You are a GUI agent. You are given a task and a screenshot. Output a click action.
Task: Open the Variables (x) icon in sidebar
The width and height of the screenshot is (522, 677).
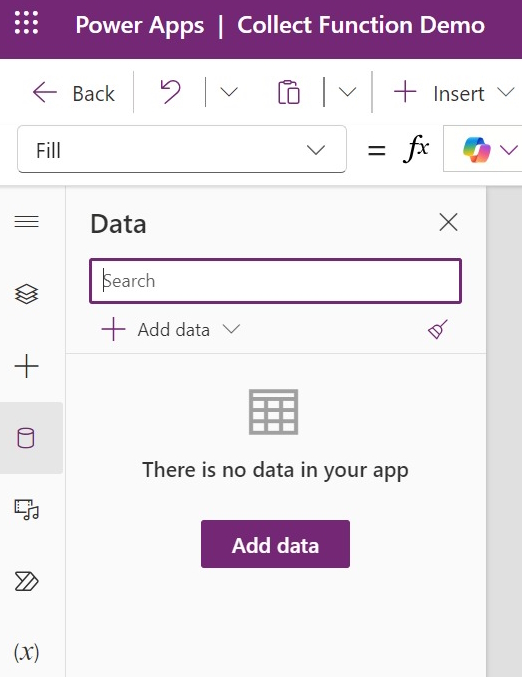(x=26, y=652)
